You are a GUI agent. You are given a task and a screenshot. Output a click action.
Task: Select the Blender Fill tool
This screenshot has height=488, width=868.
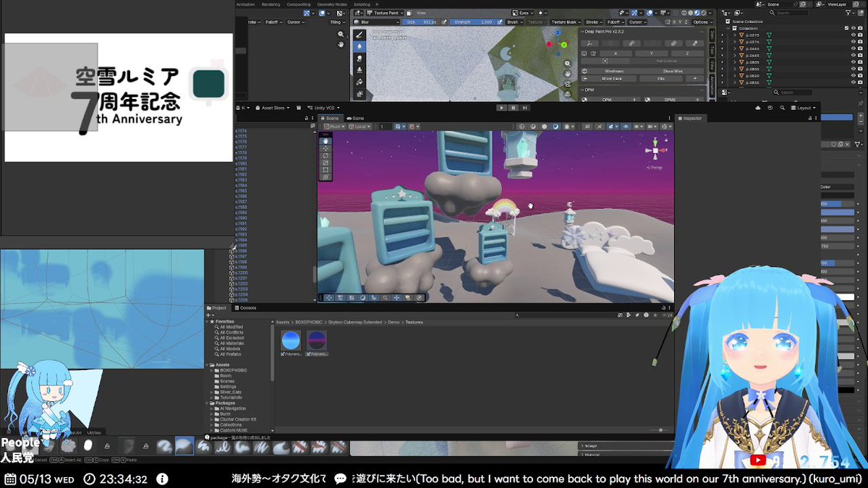tap(359, 82)
